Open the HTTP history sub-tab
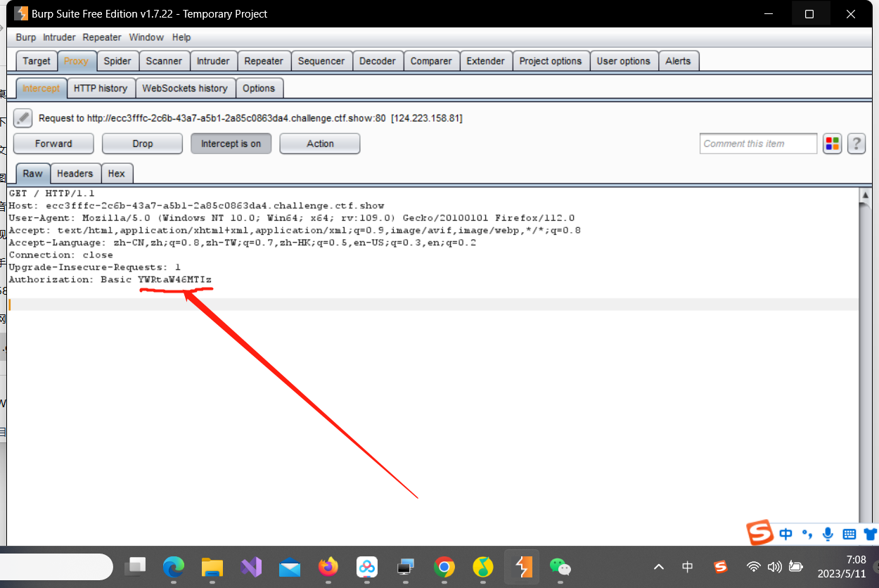Image resolution: width=879 pixels, height=588 pixels. tap(101, 88)
